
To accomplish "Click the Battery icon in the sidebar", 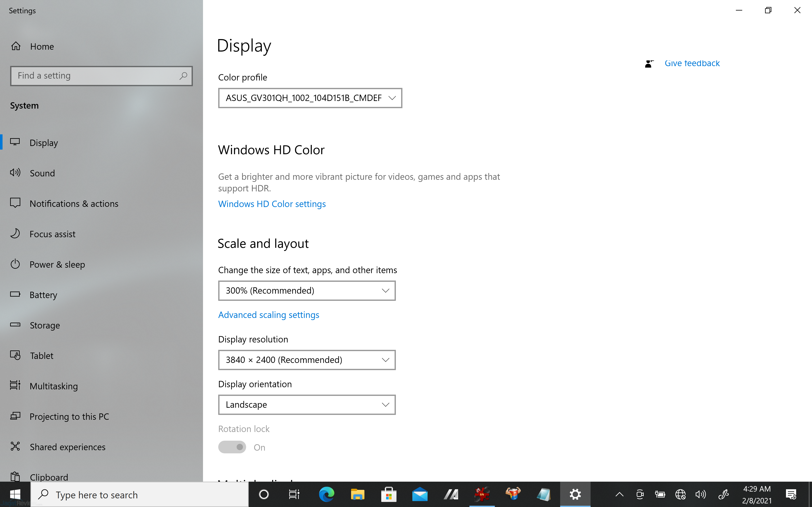I will 15,294.
